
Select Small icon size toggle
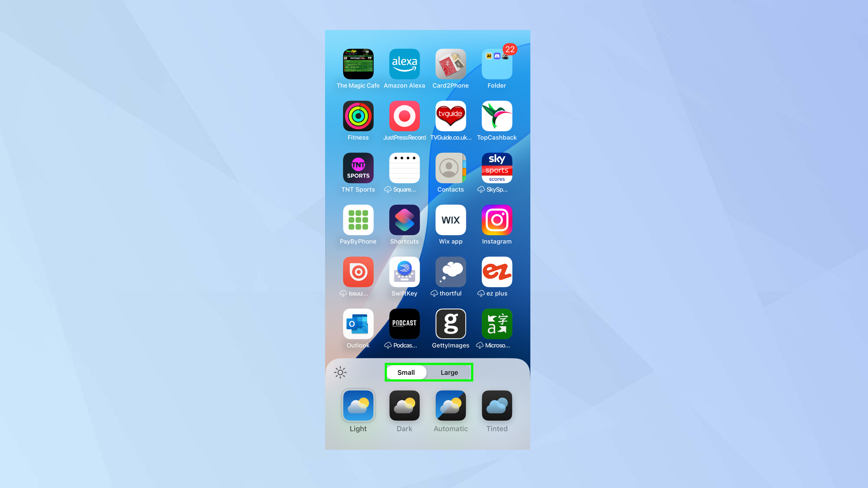point(406,372)
